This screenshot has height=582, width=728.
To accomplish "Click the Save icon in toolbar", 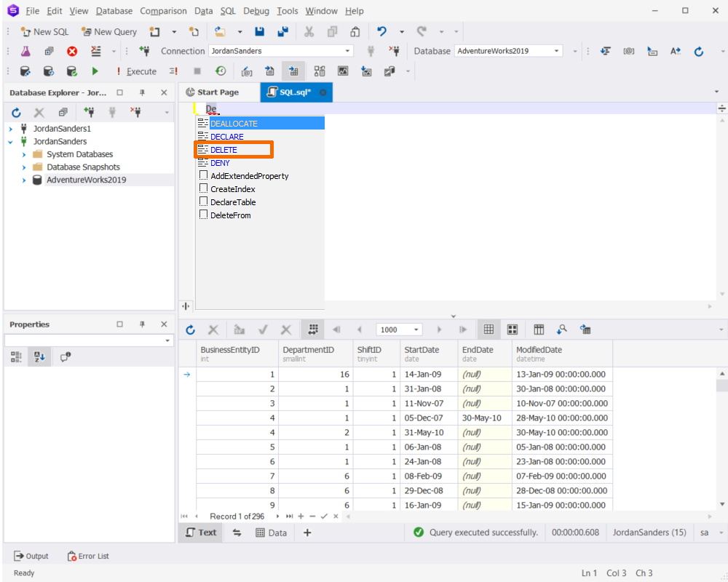I will pyautogui.click(x=260, y=31).
